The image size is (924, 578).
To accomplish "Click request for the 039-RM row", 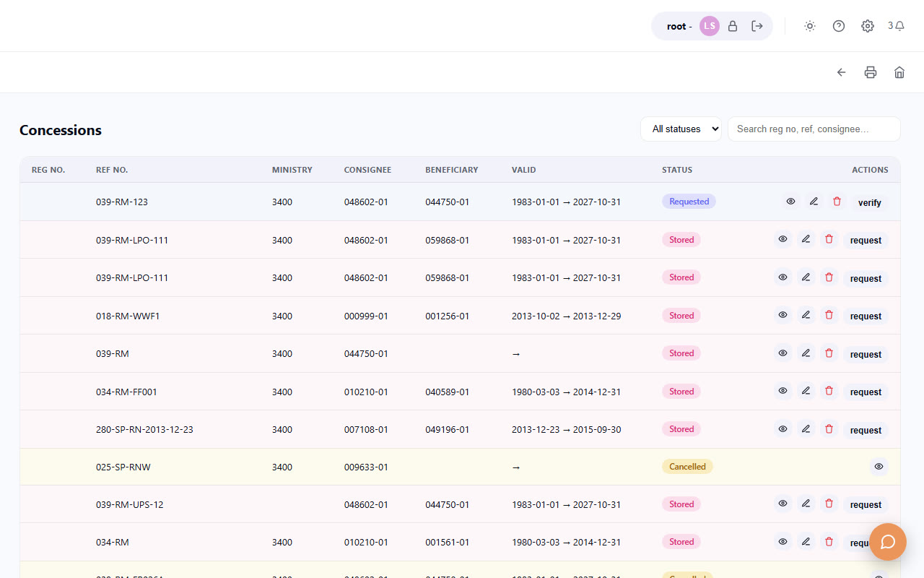I will (866, 354).
